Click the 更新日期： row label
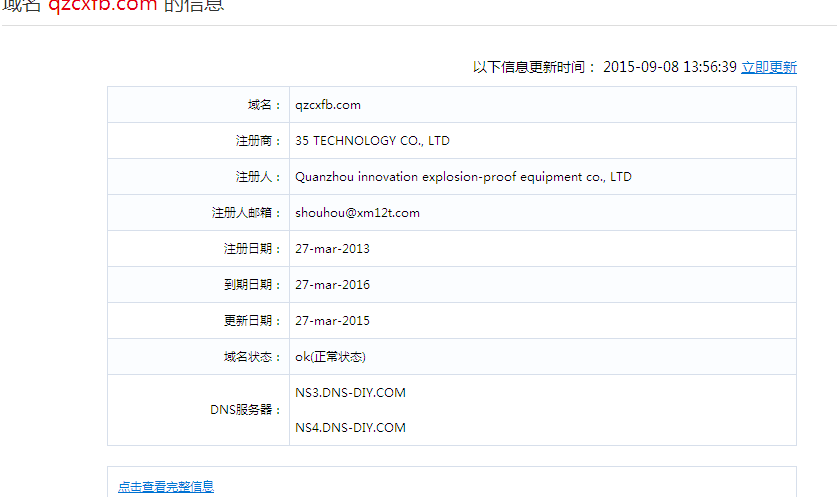837x497 pixels. (x=252, y=321)
